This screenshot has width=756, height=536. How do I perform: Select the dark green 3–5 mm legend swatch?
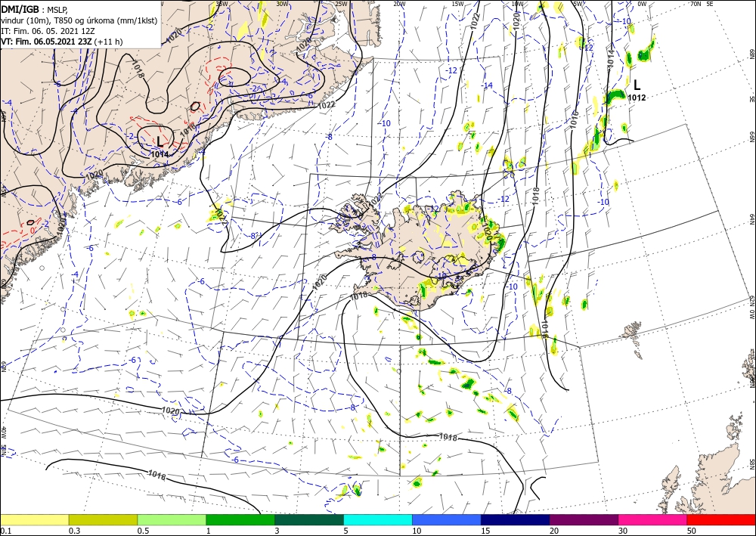(x=309, y=519)
